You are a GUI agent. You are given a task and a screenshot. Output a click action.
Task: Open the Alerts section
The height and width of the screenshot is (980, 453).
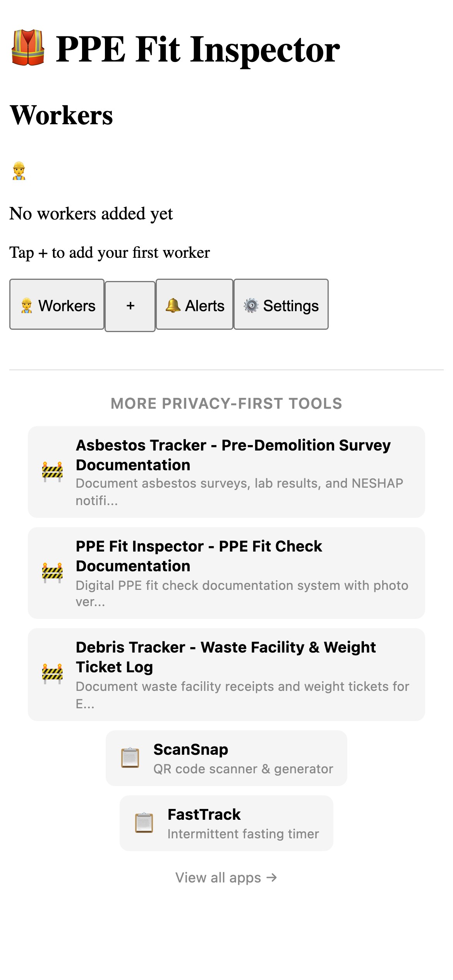pos(194,305)
